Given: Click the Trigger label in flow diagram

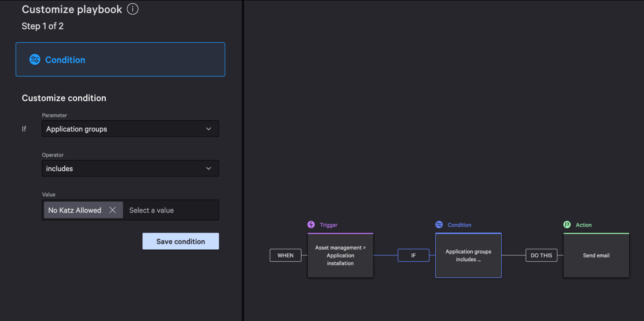Looking at the screenshot, I should pyautogui.click(x=329, y=225).
